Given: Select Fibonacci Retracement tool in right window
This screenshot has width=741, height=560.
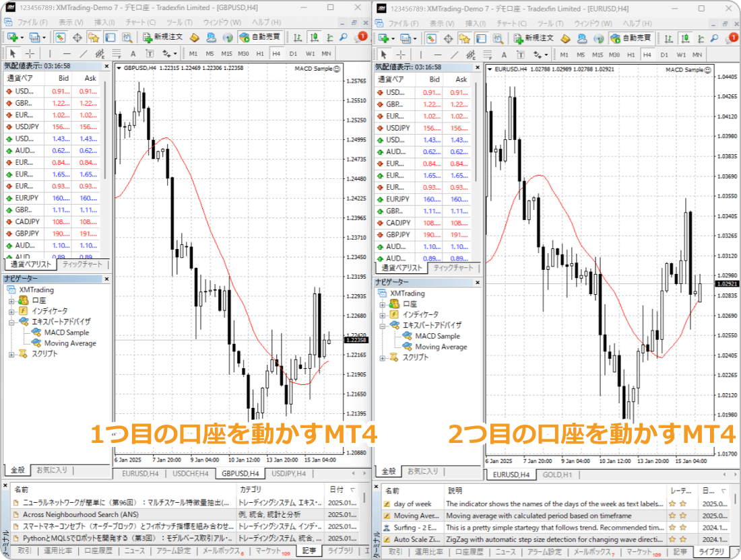Looking at the screenshot, I should [x=487, y=55].
